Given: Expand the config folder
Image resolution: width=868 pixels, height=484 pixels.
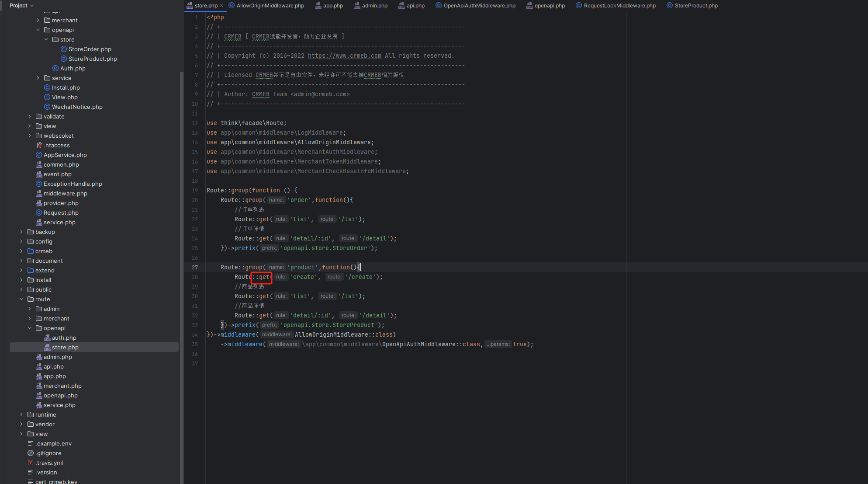Looking at the screenshot, I should tap(21, 242).
